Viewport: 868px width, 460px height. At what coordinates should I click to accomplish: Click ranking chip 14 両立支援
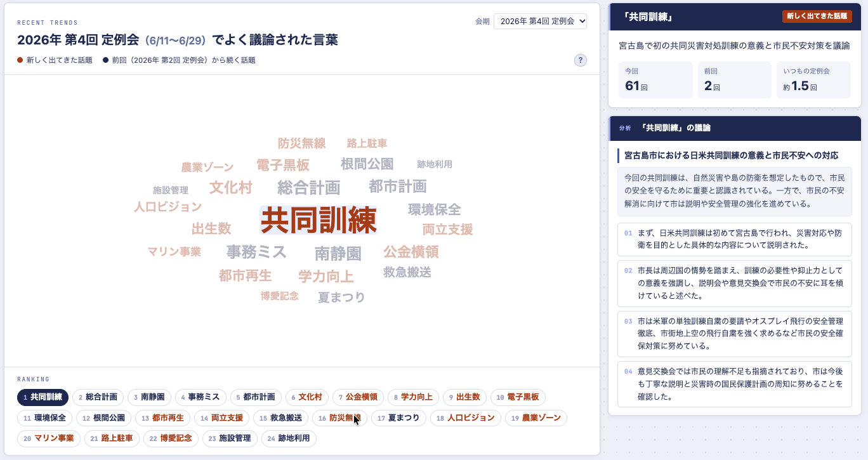pyautogui.click(x=221, y=418)
